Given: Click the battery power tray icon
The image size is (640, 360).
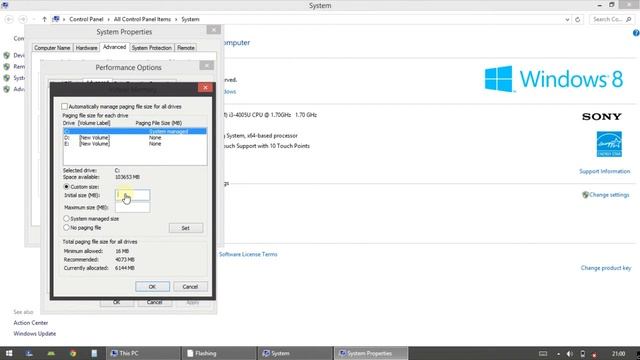Looking at the screenshot, I should 582,354.
